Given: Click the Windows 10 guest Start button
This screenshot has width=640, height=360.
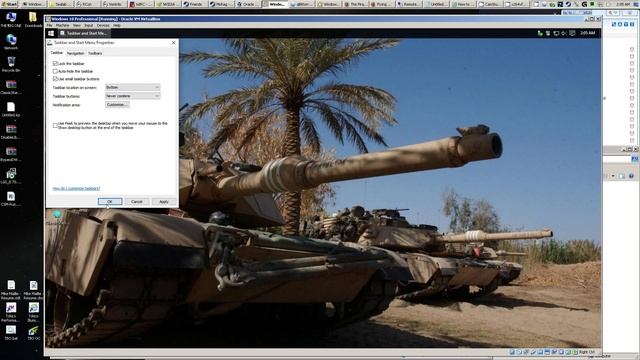Looking at the screenshot, I should click(51, 33).
